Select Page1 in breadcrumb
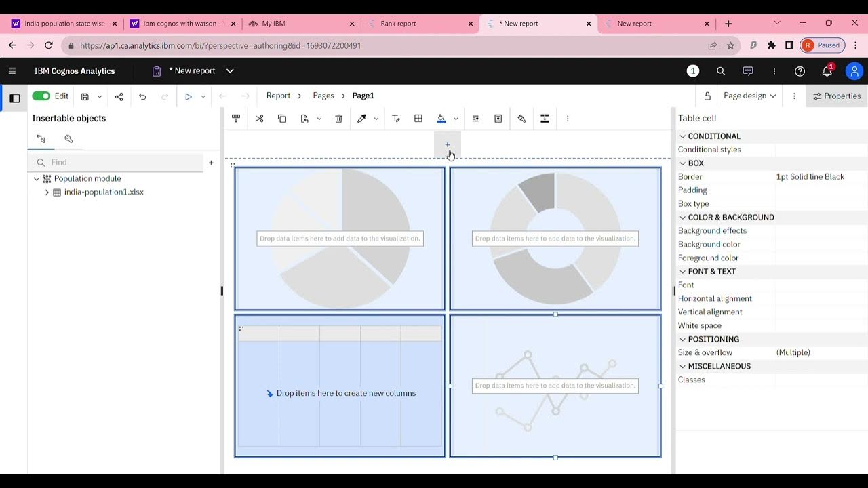The height and width of the screenshot is (488, 868). click(363, 96)
